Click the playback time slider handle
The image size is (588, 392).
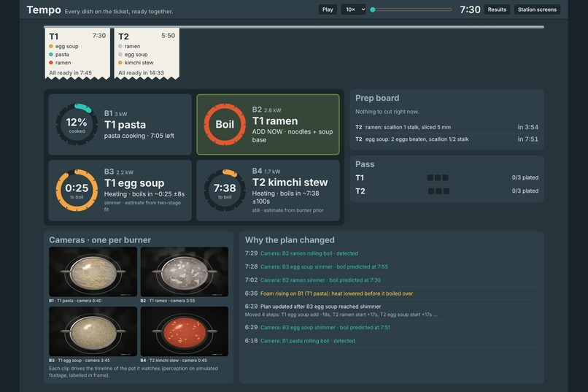coord(372,9)
